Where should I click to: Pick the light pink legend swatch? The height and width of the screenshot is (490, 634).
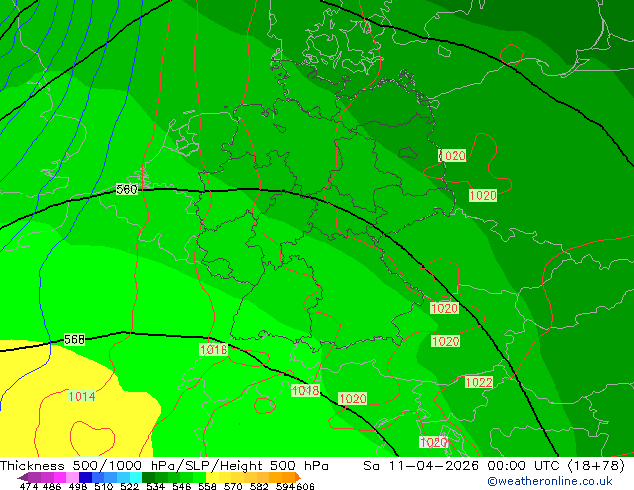(x=72, y=477)
